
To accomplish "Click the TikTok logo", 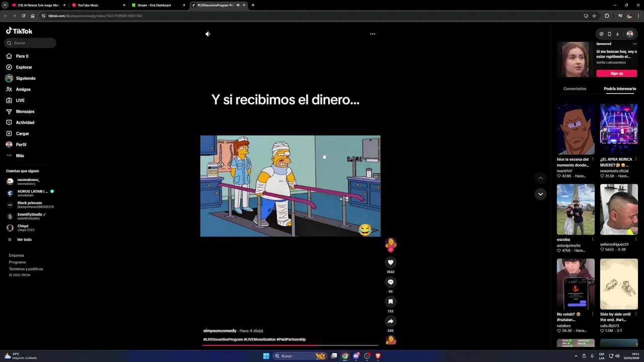I will tap(19, 31).
